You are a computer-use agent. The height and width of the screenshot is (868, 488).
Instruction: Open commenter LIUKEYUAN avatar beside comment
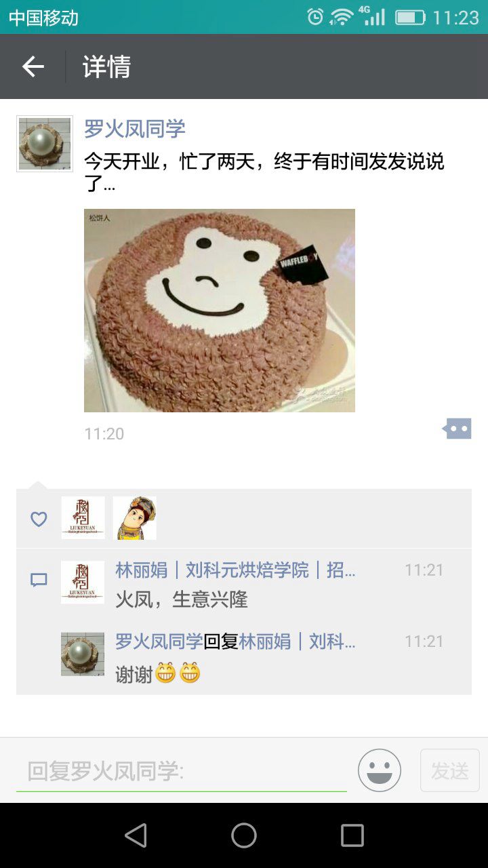[83, 583]
